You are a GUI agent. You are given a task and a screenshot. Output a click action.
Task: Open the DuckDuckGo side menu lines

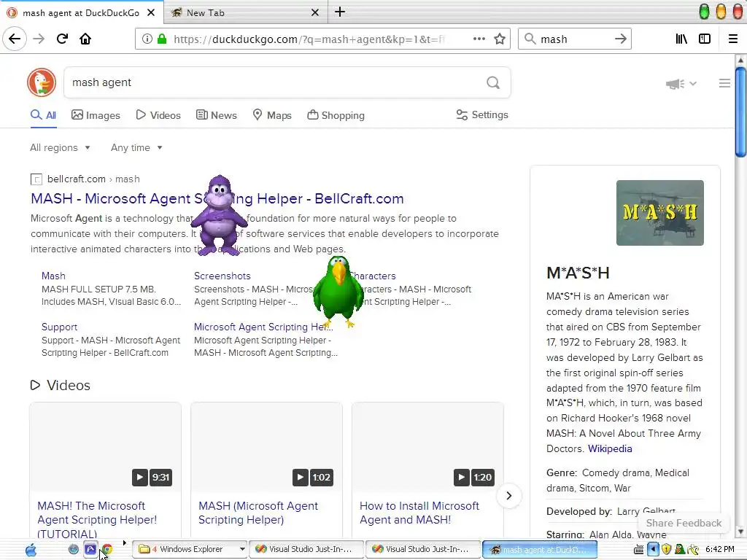pyautogui.click(x=724, y=83)
